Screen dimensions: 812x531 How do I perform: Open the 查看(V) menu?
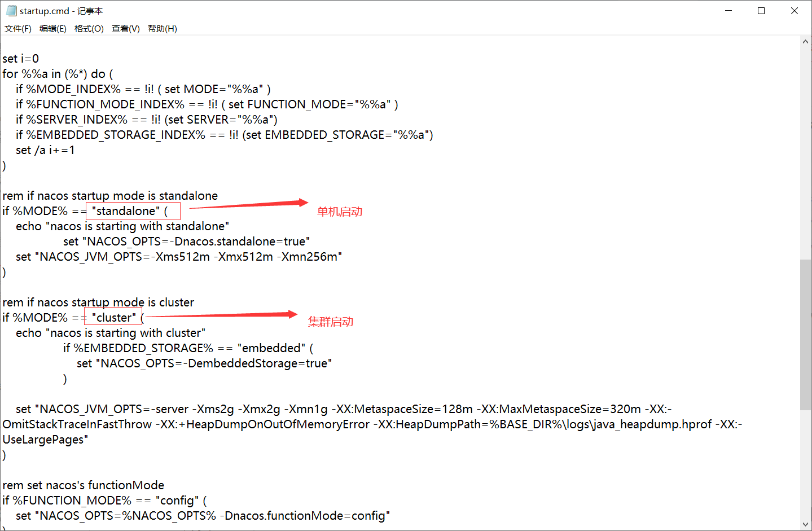click(126, 29)
